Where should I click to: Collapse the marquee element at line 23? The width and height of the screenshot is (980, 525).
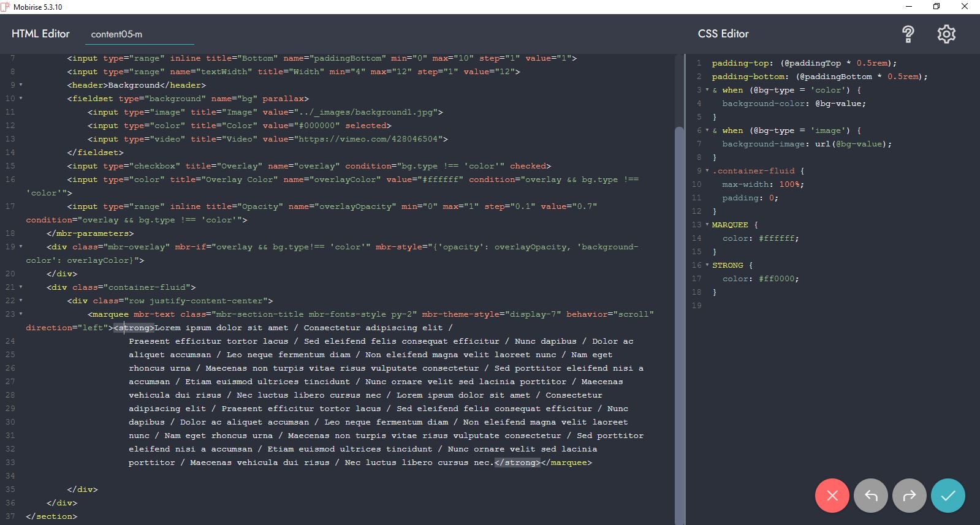click(x=21, y=314)
